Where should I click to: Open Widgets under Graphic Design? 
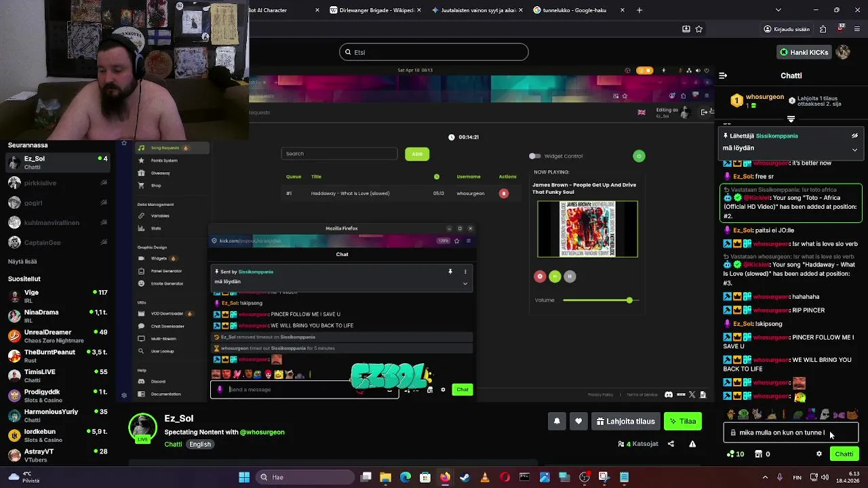pos(159,258)
